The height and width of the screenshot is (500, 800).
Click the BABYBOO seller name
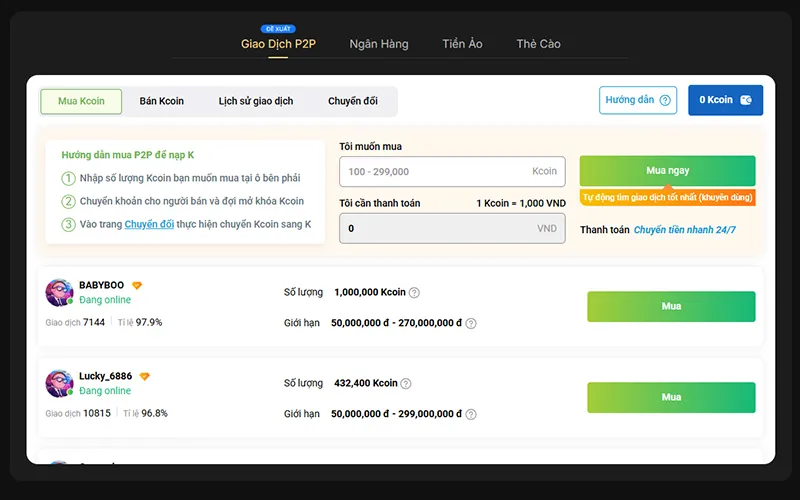[x=102, y=285]
